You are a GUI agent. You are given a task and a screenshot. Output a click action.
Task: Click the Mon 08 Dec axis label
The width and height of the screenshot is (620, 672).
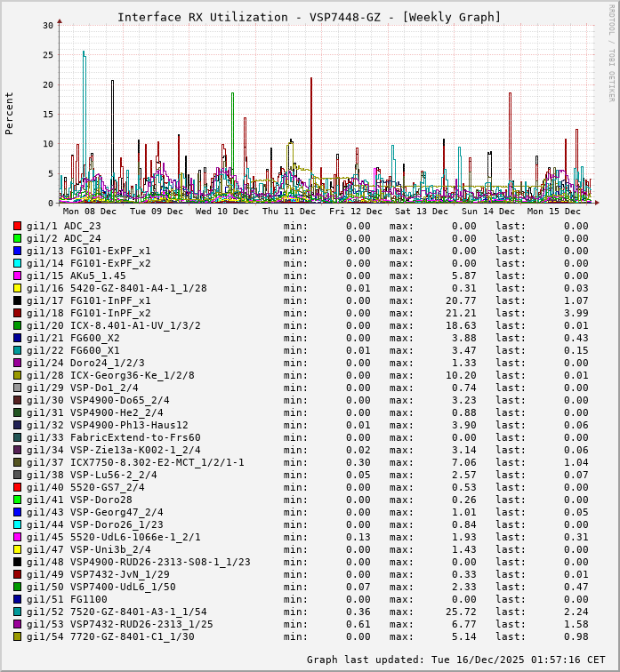click(89, 212)
